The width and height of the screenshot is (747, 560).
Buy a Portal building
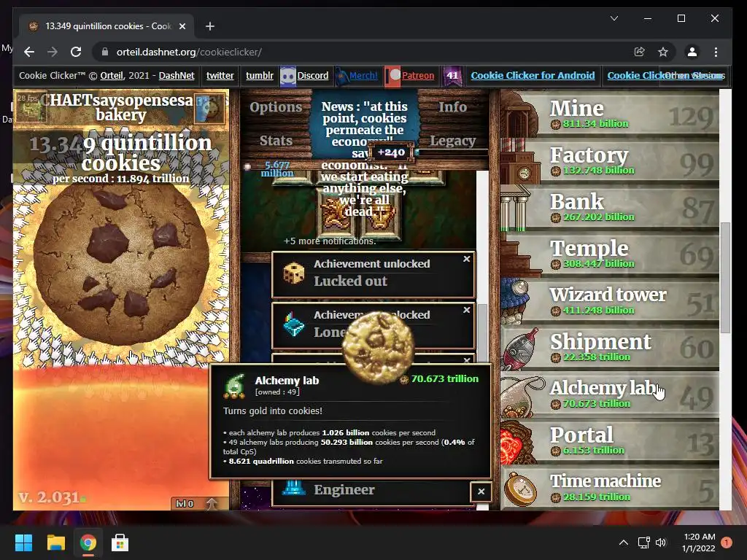tap(610, 440)
